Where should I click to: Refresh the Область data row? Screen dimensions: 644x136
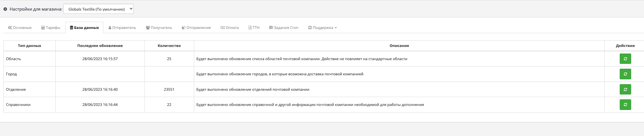625,59
